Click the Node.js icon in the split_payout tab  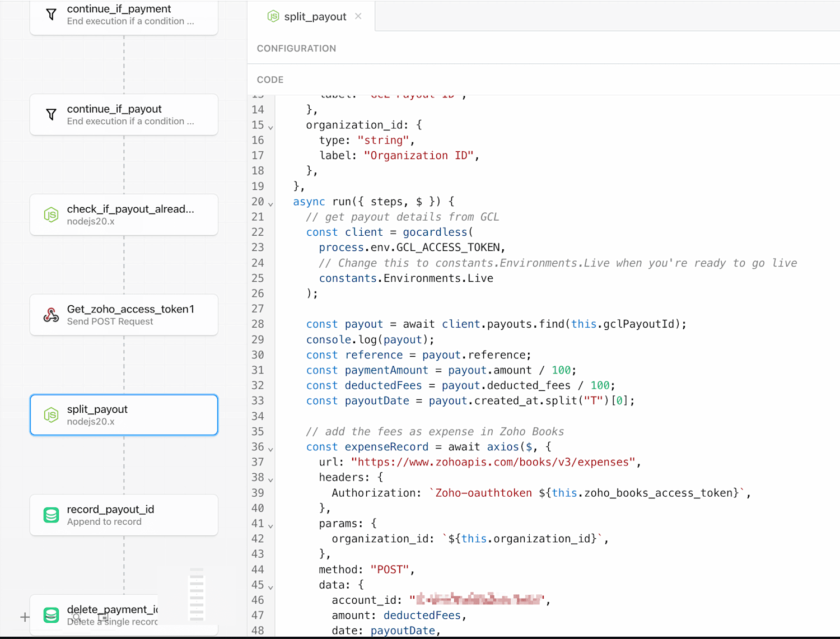coord(273,16)
